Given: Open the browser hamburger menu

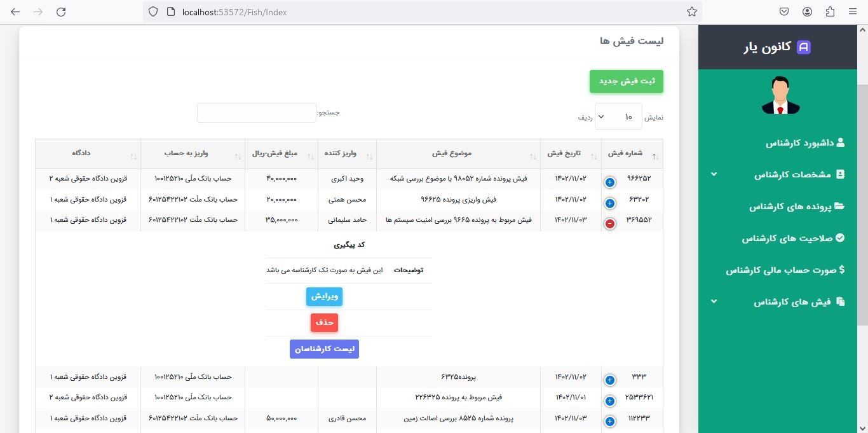Looking at the screenshot, I should pyautogui.click(x=853, y=12).
